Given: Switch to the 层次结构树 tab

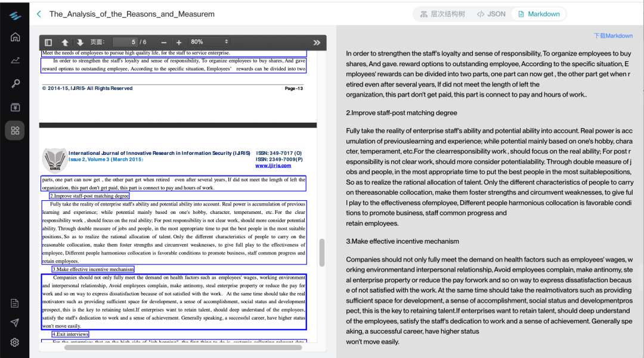Looking at the screenshot, I should [442, 14].
